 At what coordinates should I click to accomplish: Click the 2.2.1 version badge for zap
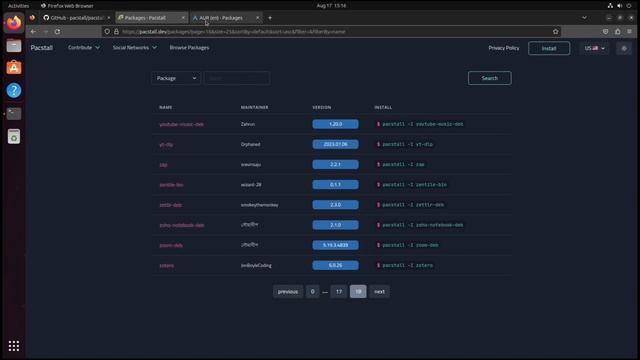(336, 164)
